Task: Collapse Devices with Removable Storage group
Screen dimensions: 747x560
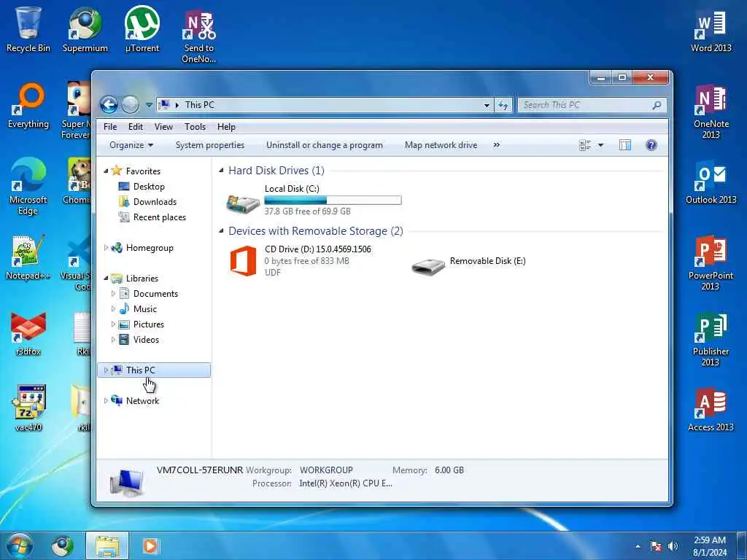Action: click(x=221, y=231)
